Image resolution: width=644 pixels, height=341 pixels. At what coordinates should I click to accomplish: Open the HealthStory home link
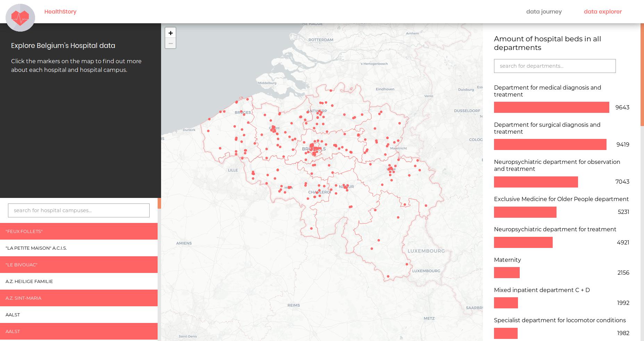coord(60,11)
